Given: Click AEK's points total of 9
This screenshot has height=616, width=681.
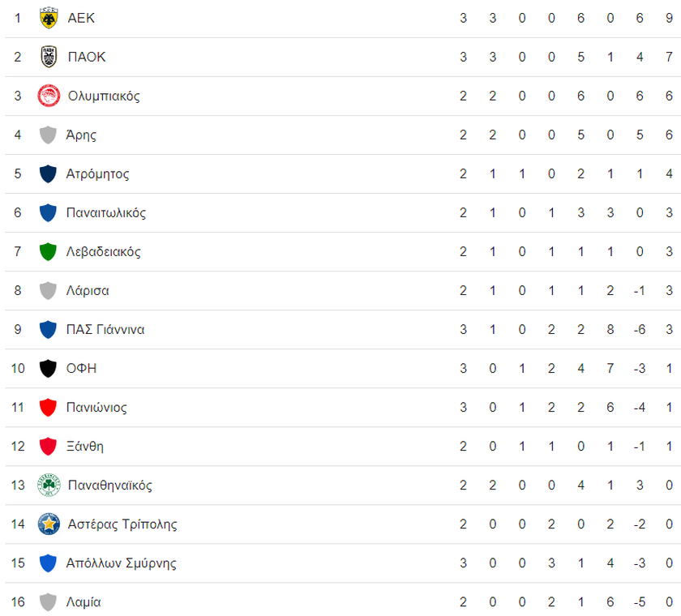Looking at the screenshot, I should 670,18.
